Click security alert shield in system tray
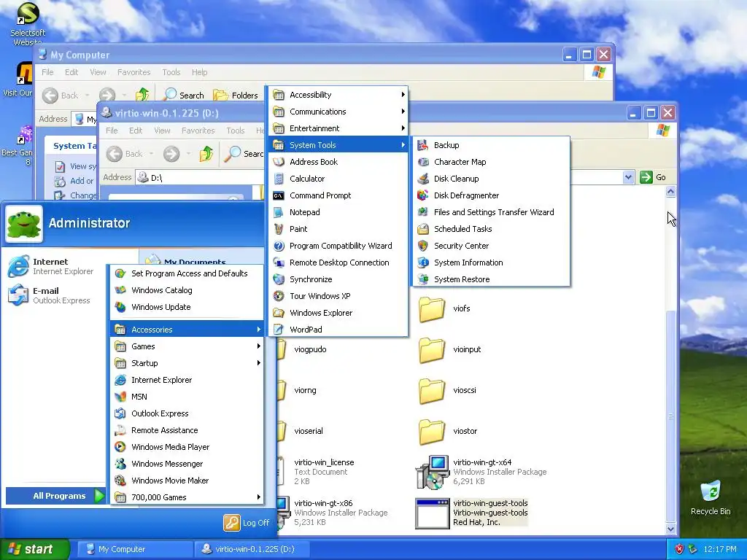747x560 pixels. [679, 549]
